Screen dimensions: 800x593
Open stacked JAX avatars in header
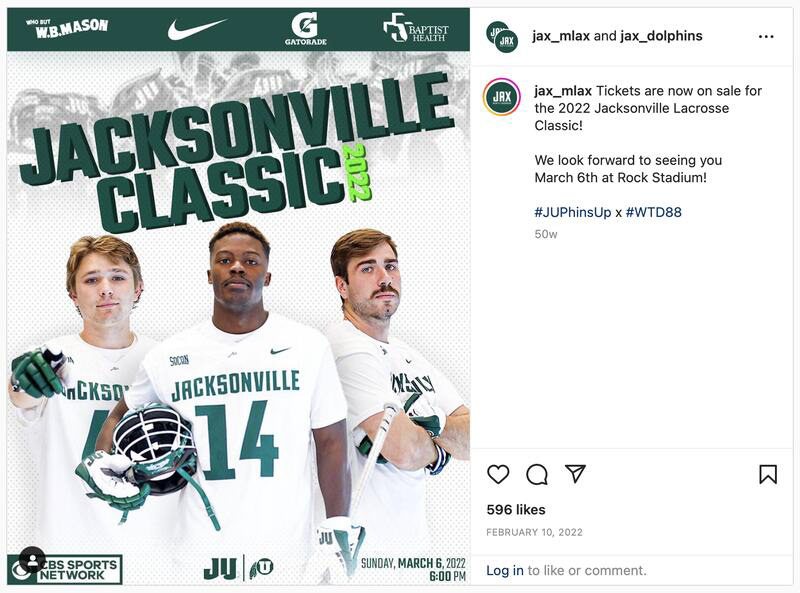[502, 37]
